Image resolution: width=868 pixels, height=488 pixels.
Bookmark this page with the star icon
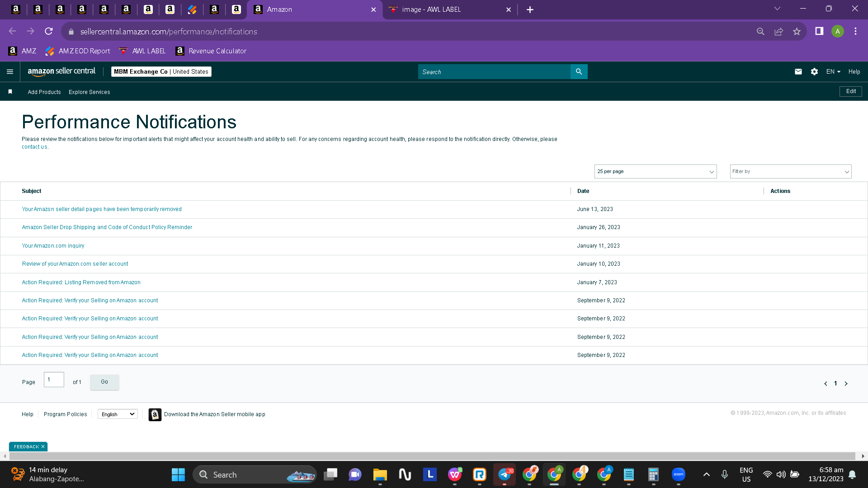pos(797,32)
